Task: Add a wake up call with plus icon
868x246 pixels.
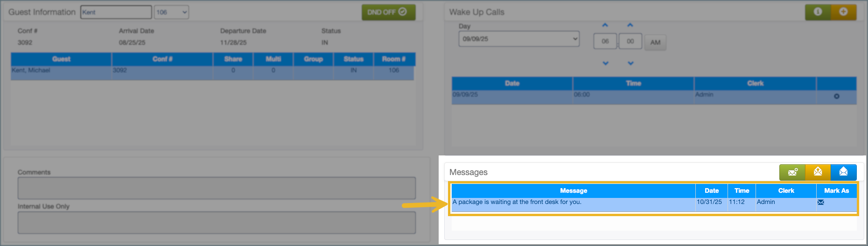Action: pyautogui.click(x=843, y=12)
